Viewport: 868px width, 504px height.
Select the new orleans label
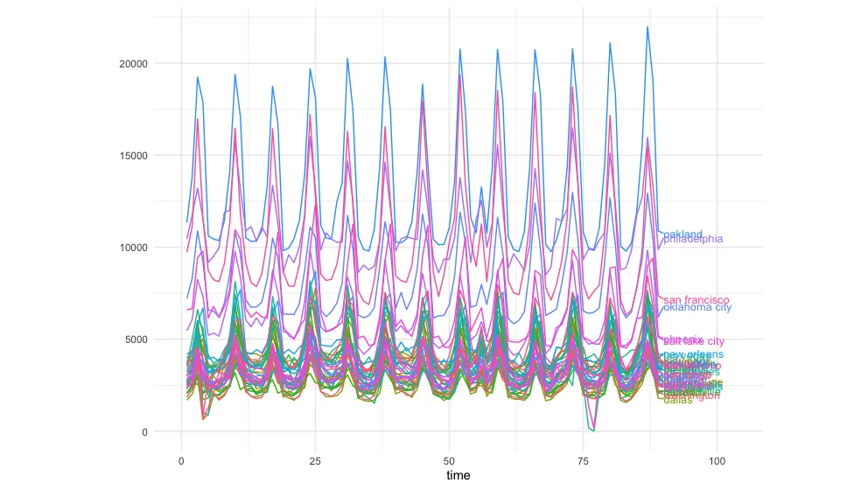tap(693, 354)
